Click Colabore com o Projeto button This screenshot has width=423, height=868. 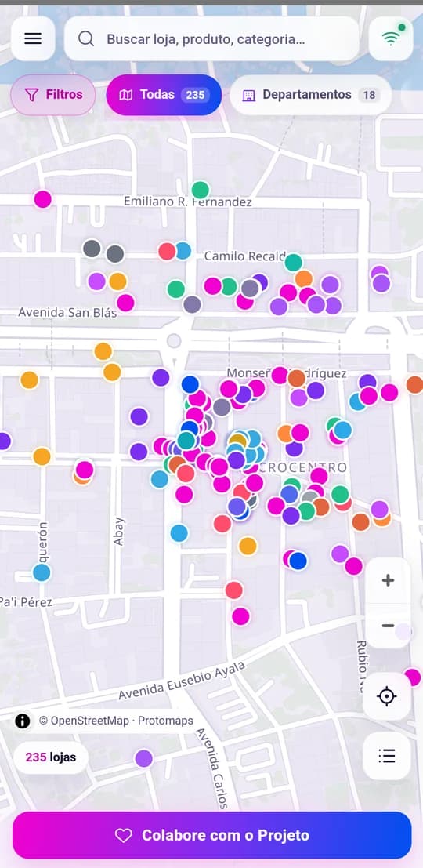(x=211, y=835)
